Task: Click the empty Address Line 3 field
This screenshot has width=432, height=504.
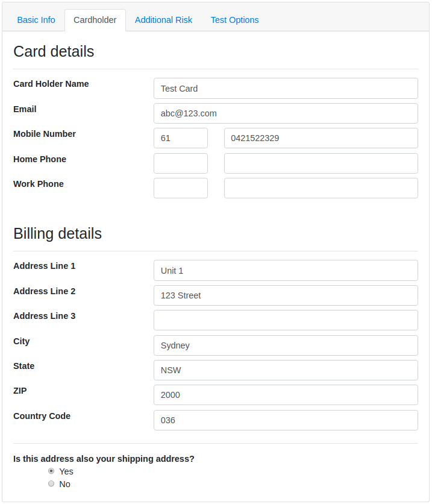Action: tap(286, 320)
